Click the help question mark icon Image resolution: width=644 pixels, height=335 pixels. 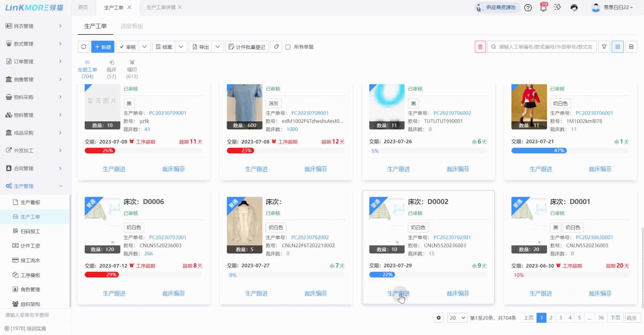click(x=528, y=7)
